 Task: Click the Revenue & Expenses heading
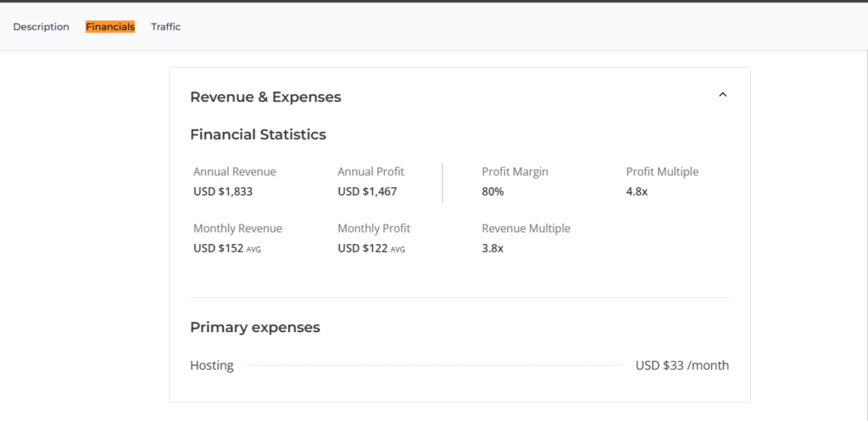(x=265, y=97)
